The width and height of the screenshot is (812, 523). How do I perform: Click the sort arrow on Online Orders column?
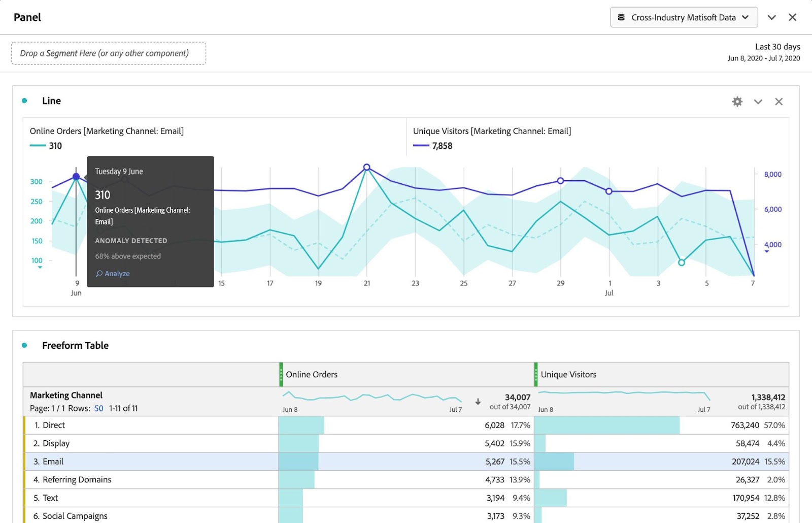click(x=477, y=401)
